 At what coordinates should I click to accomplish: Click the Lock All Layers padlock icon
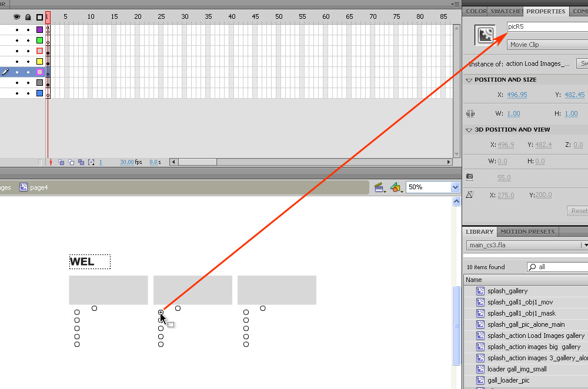pyautogui.click(x=28, y=18)
